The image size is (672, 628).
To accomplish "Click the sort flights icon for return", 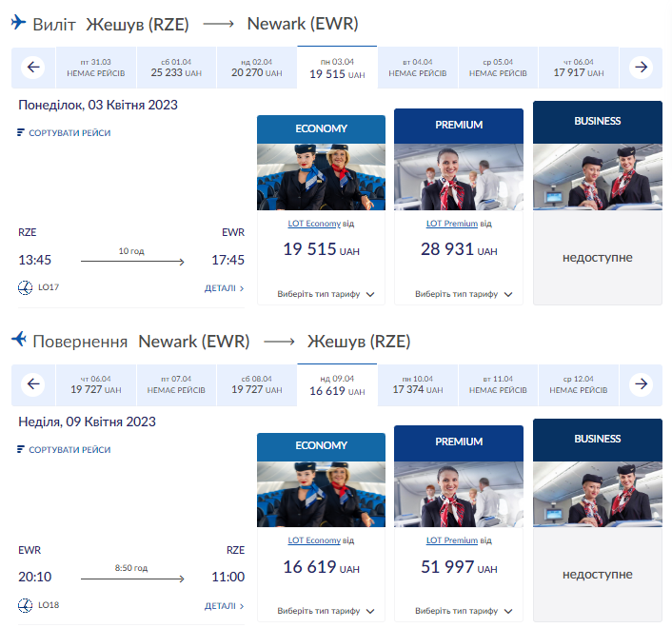I will click(x=21, y=450).
